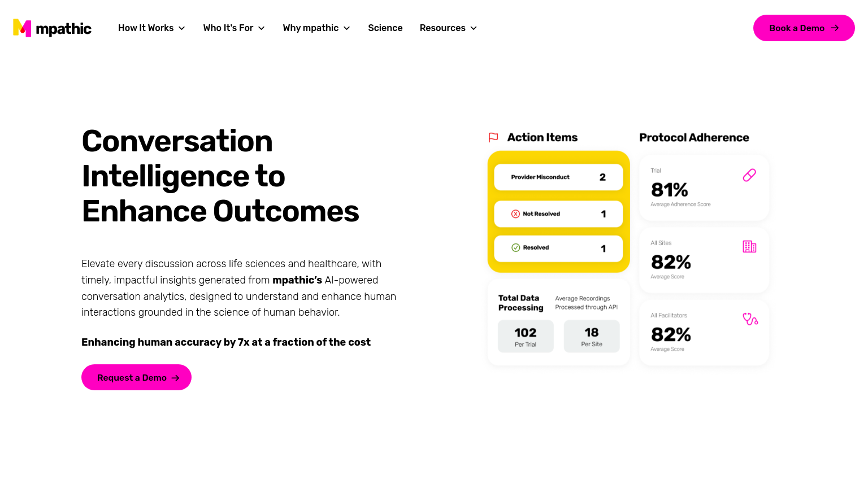Screen dimensions: 868x488
Task: Click the stethoscope icon on All Facilitators card
Action: [x=750, y=319]
